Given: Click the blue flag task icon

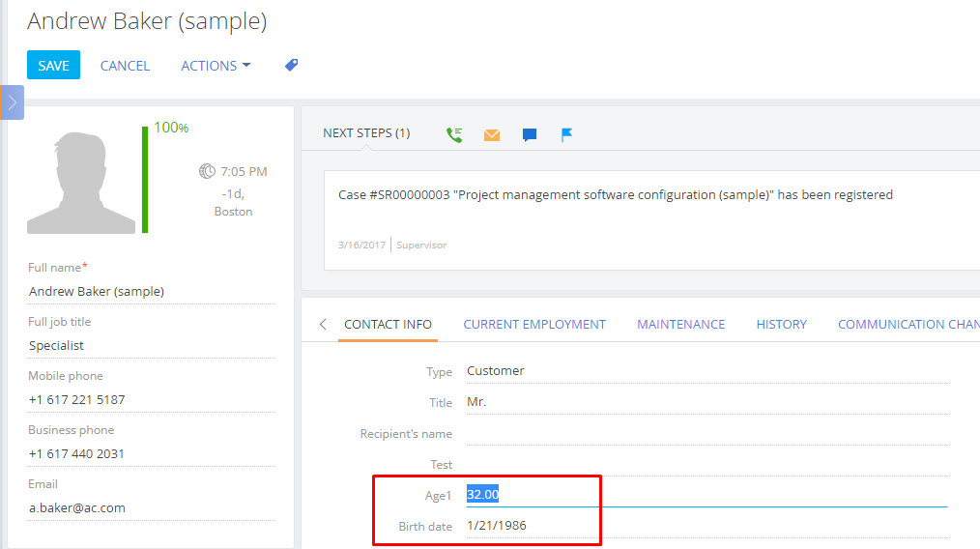Looking at the screenshot, I should point(567,135).
